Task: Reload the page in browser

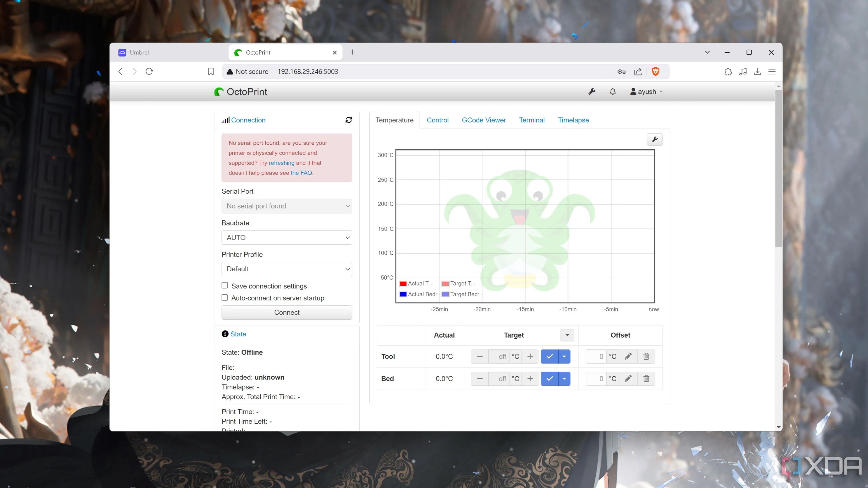Action: [x=149, y=71]
